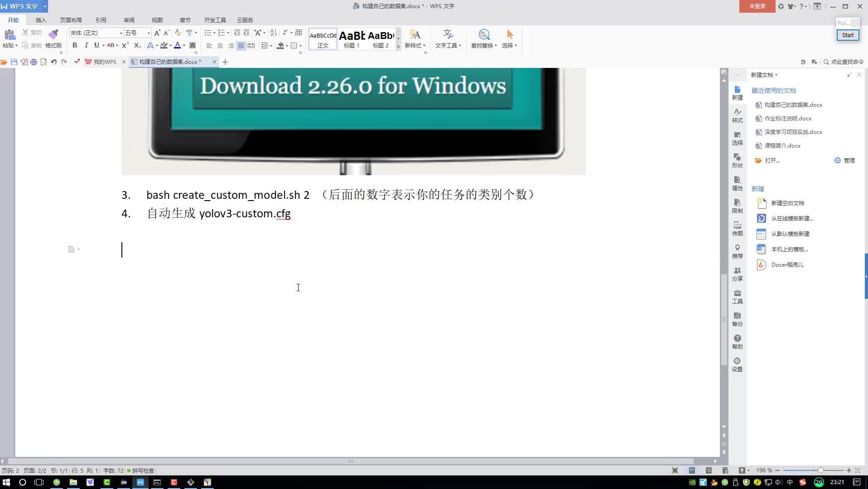The width and height of the screenshot is (868, 489).
Task: Center align paragraph text
Action: pyautogui.click(x=220, y=46)
